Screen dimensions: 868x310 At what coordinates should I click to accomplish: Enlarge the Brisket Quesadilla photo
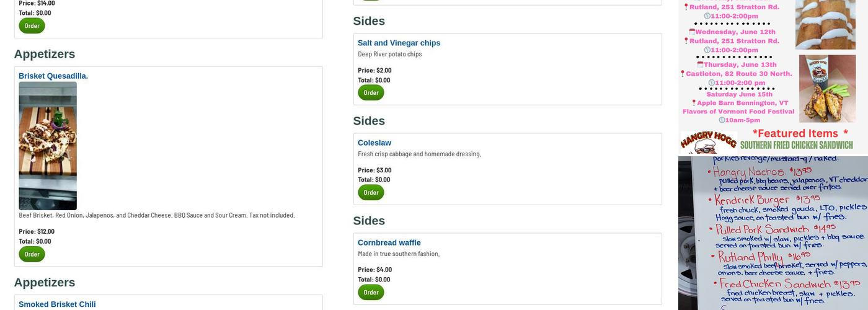[x=48, y=146]
